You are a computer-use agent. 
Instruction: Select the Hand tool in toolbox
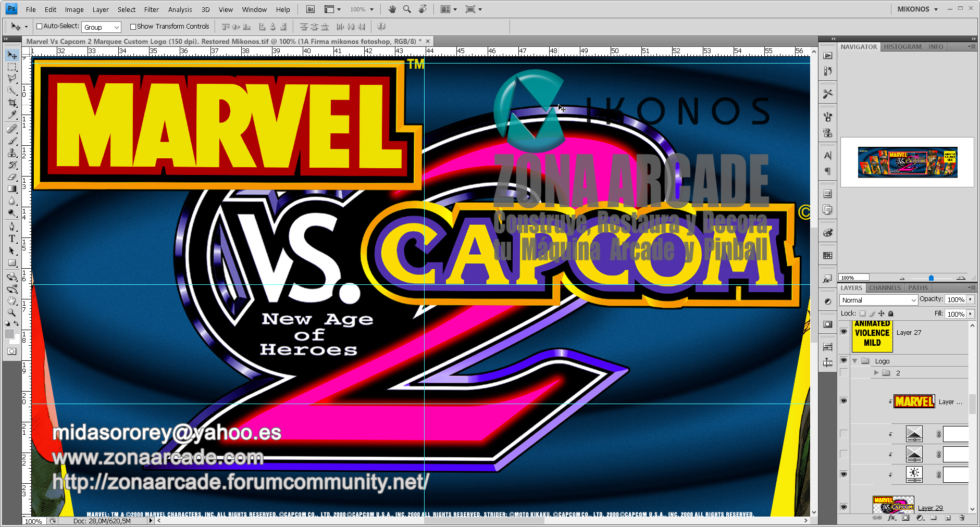[x=12, y=300]
